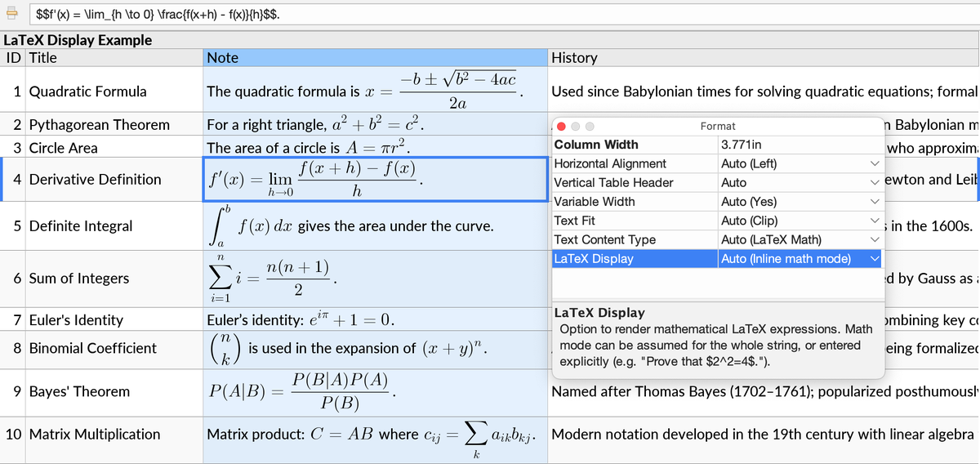Click the Derivative Definition title cell

pyautogui.click(x=114, y=179)
